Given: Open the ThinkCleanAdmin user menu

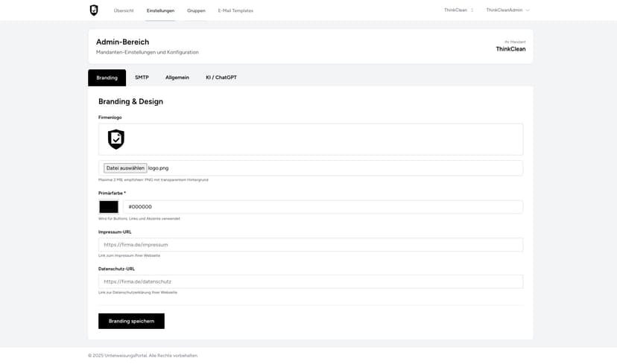Looking at the screenshot, I should [x=504, y=10].
